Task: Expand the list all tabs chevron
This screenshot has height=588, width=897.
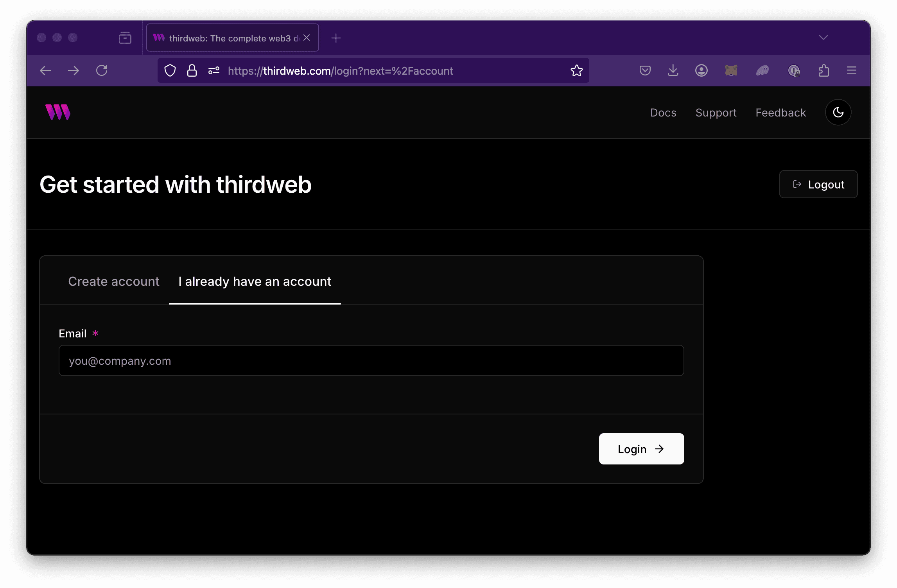Action: pos(823,38)
